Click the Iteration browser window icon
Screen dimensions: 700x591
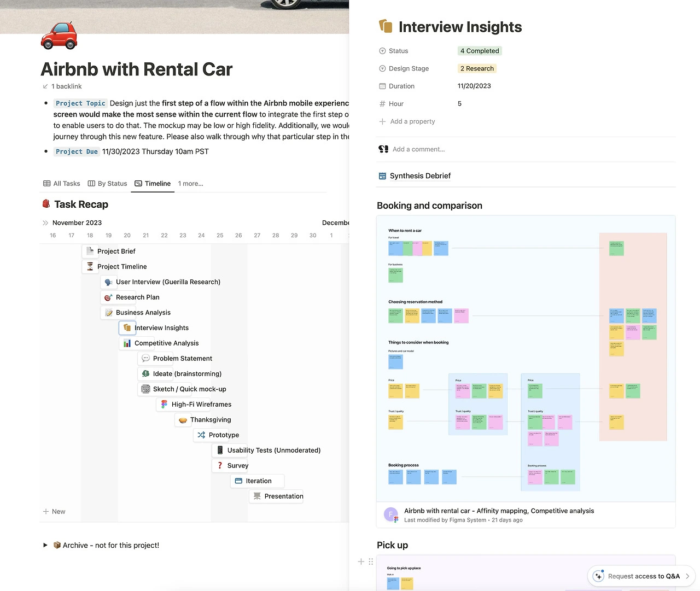click(239, 481)
